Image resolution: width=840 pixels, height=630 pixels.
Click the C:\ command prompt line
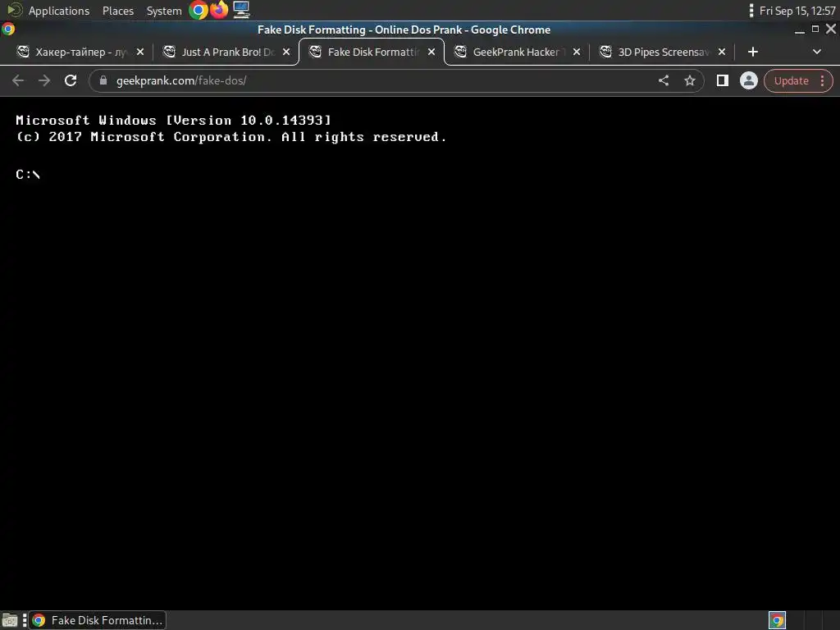tap(28, 175)
